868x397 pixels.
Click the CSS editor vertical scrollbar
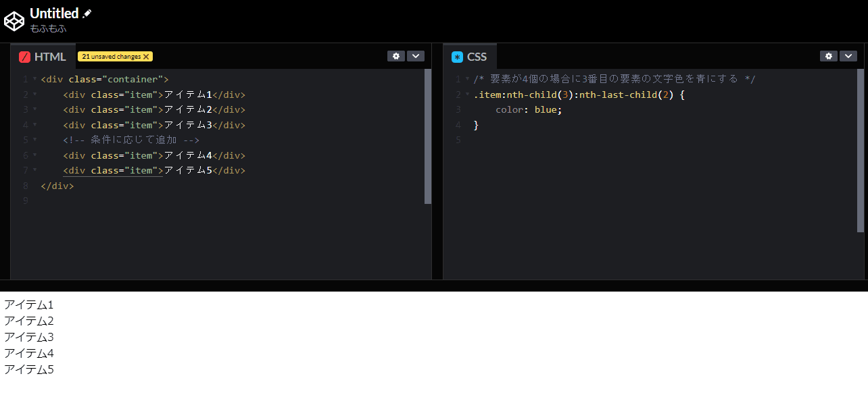[860, 150]
